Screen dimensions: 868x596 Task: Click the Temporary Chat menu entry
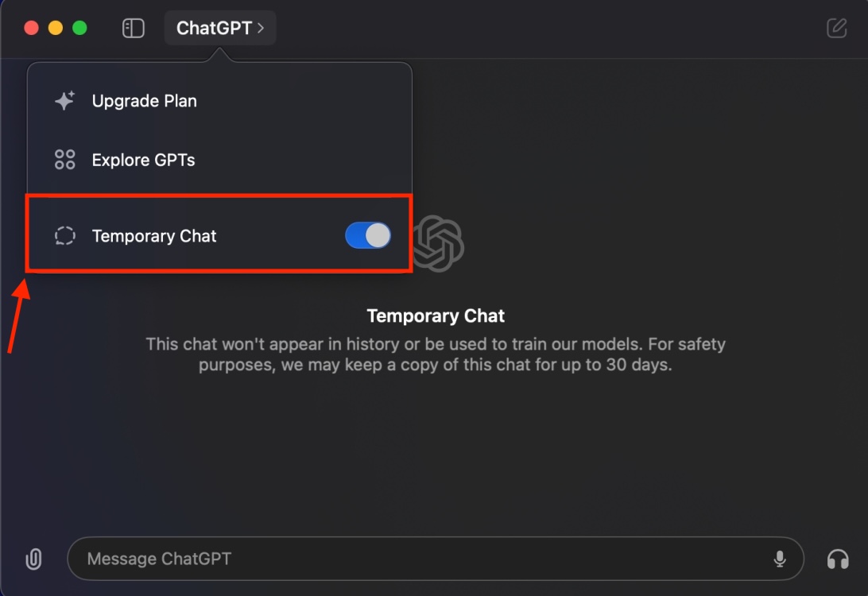[x=154, y=235]
